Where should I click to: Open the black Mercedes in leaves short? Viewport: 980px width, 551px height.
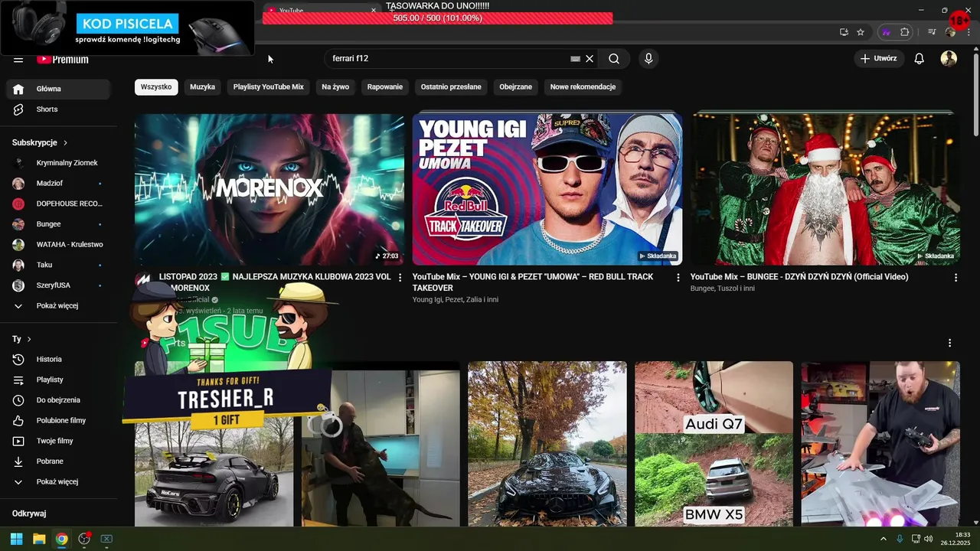[x=547, y=444]
